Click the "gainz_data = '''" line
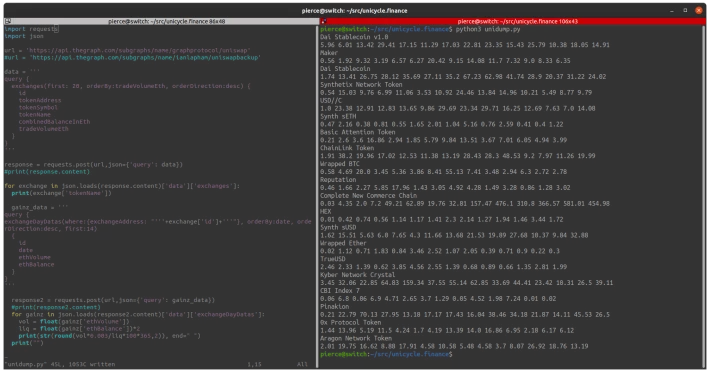Screen dimensions: 710x373 pos(40,207)
